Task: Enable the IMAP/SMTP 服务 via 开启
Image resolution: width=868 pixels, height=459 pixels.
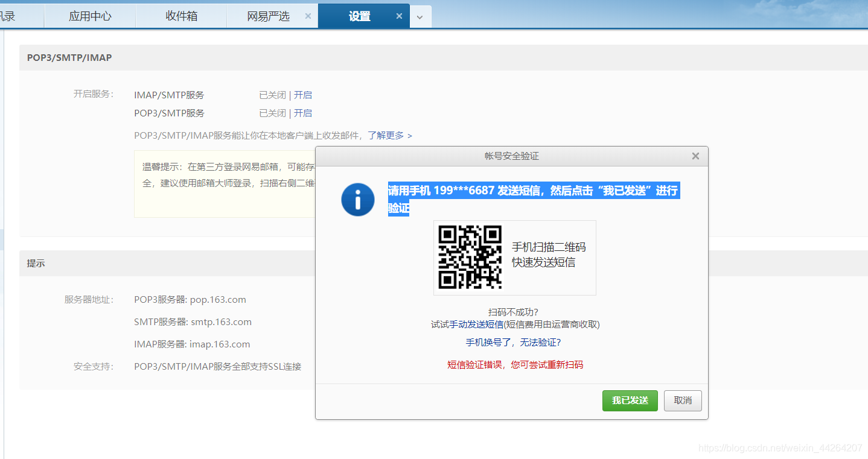Action: click(304, 95)
